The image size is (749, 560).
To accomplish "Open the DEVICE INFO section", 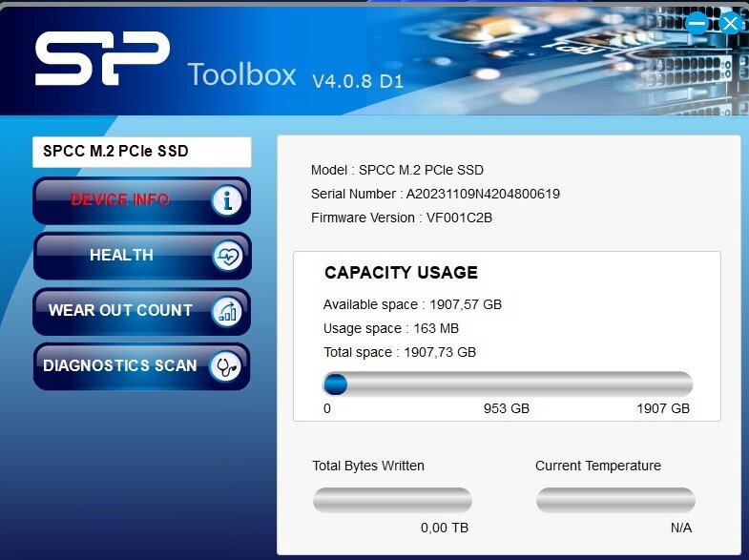I will [x=142, y=200].
